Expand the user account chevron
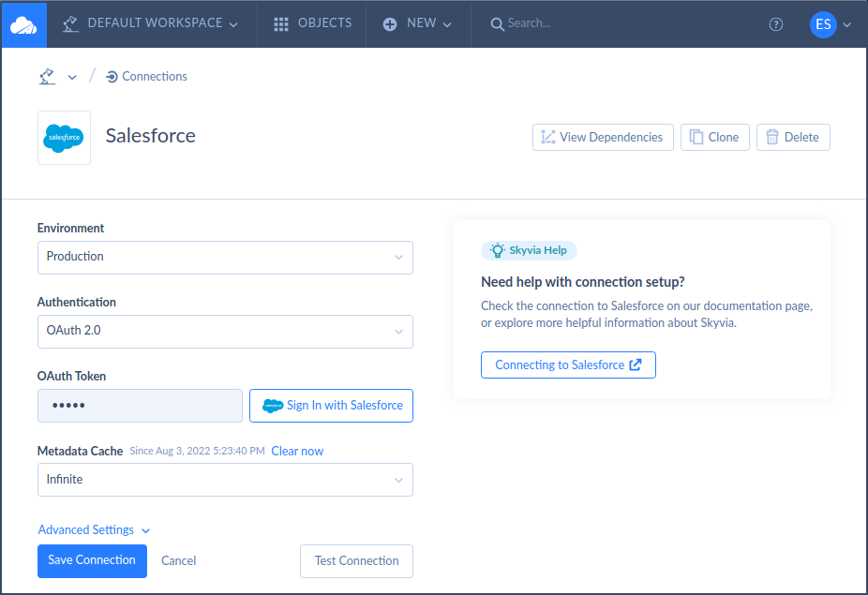Screen dimensions: 868x595 click(x=847, y=25)
